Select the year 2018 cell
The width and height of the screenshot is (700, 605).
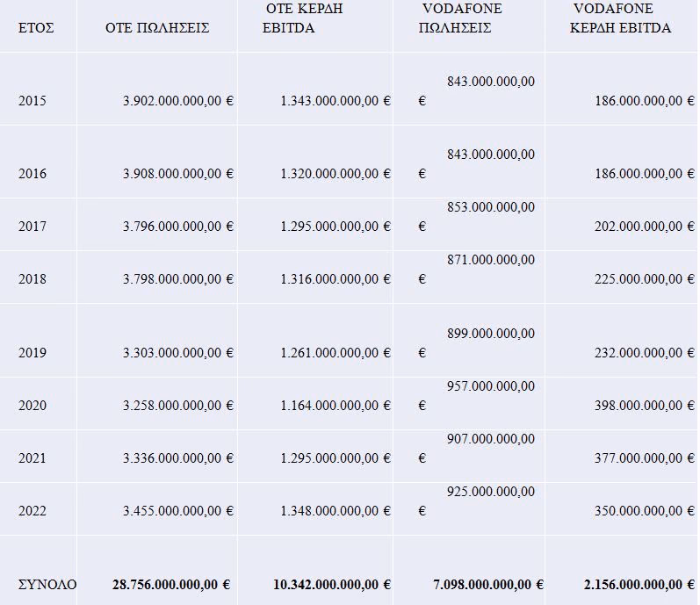(32, 279)
